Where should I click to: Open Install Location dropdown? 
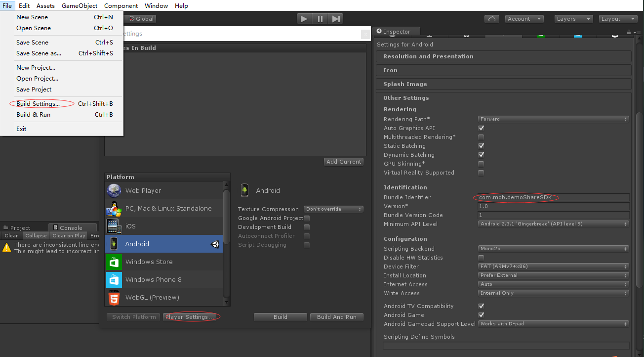tap(554, 275)
